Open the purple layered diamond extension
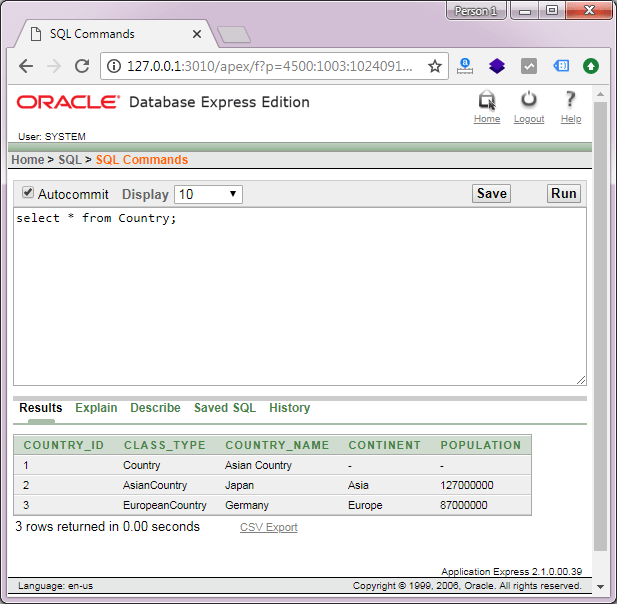The width and height of the screenshot is (617, 604). pos(497,66)
